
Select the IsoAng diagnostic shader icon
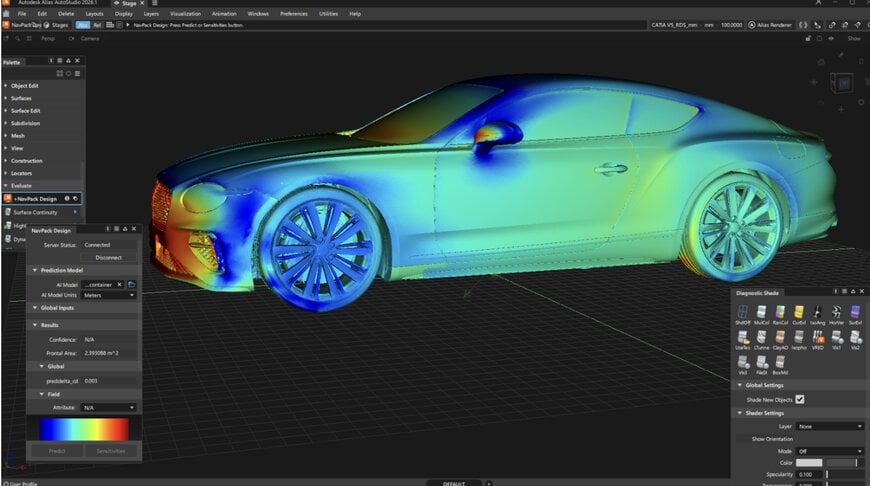tap(817, 312)
